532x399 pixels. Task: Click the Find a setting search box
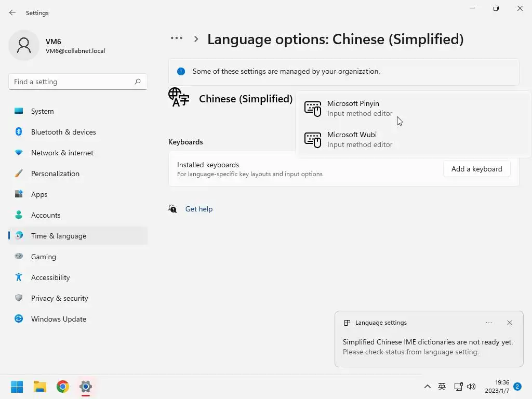coord(78,82)
